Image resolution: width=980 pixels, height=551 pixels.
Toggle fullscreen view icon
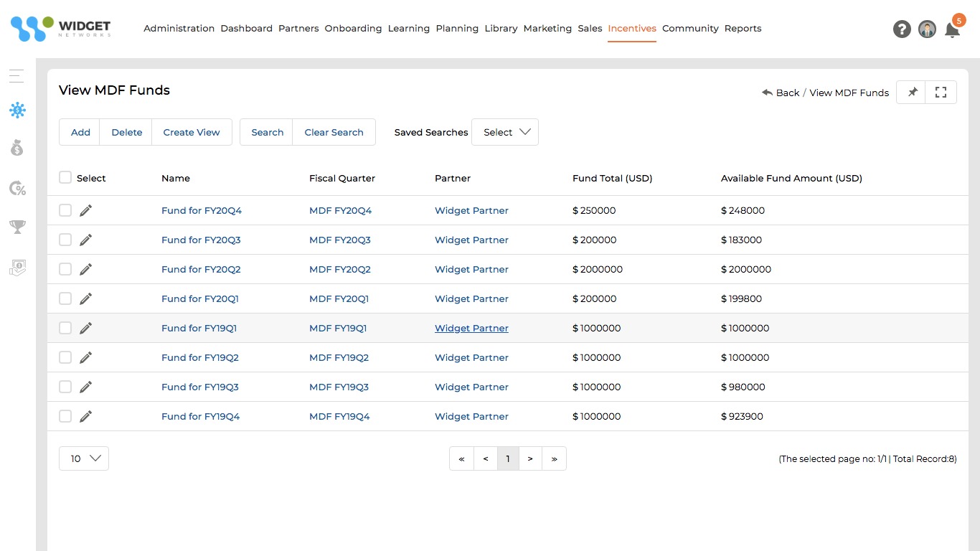click(x=941, y=93)
